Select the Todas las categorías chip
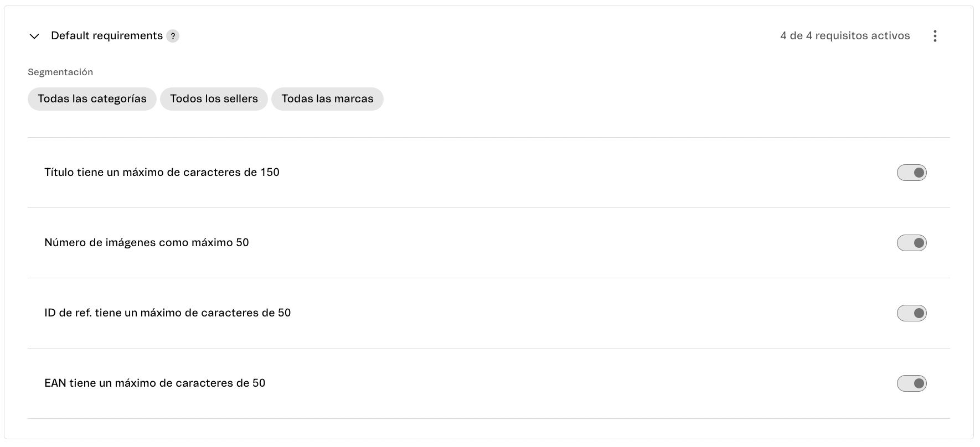The image size is (980, 447). [92, 98]
